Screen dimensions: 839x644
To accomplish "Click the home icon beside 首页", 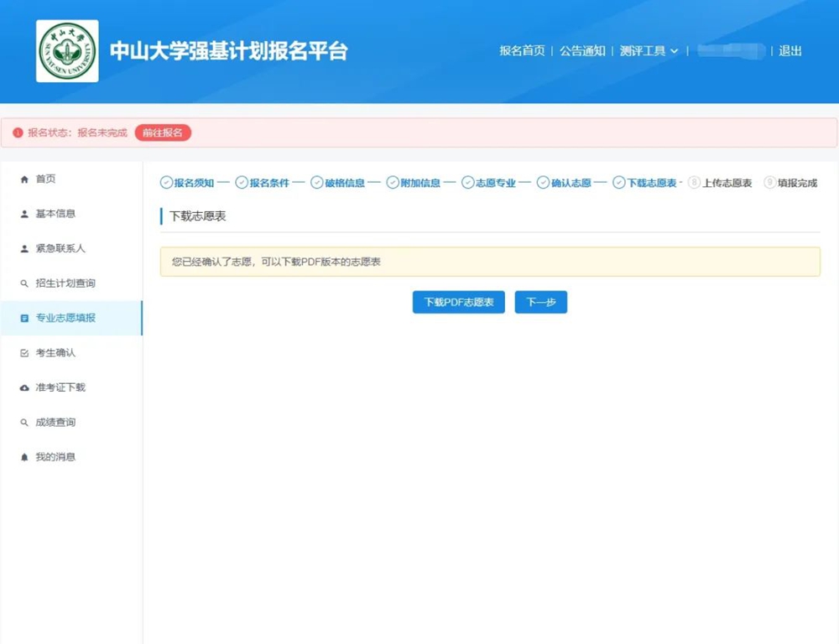I will point(24,179).
